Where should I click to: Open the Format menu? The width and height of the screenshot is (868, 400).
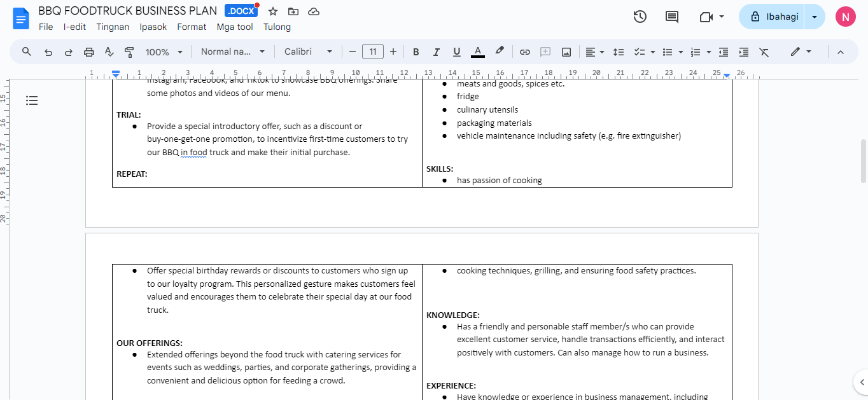[192, 27]
